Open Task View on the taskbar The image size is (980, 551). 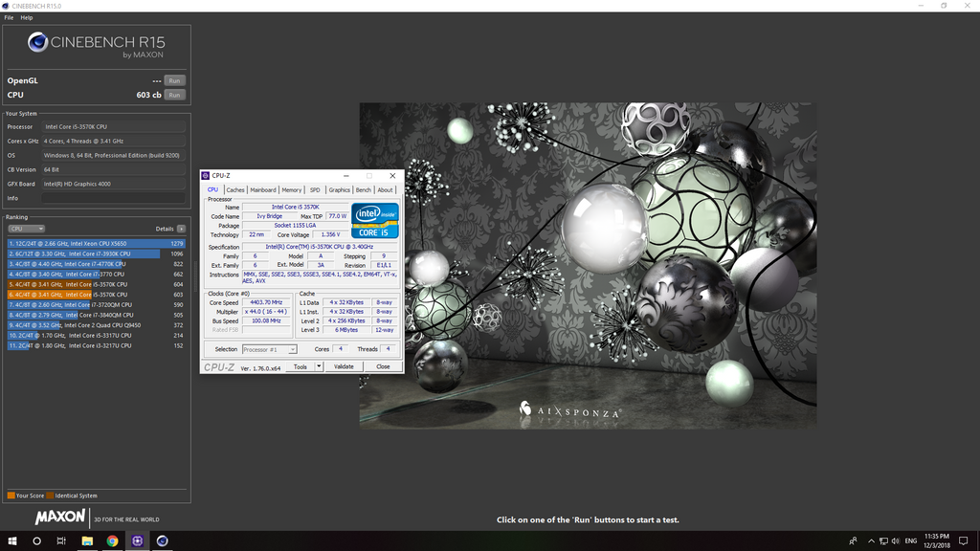pyautogui.click(x=61, y=540)
